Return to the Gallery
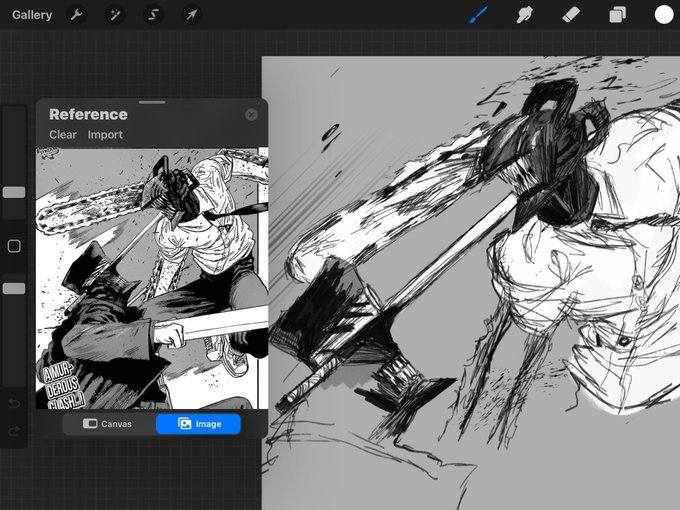This screenshot has width=680, height=510. [32, 15]
